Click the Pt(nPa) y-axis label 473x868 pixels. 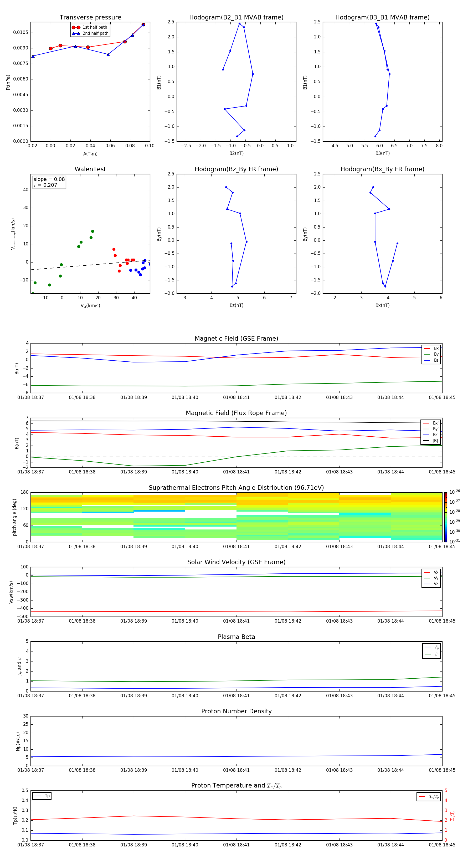coord(8,82)
